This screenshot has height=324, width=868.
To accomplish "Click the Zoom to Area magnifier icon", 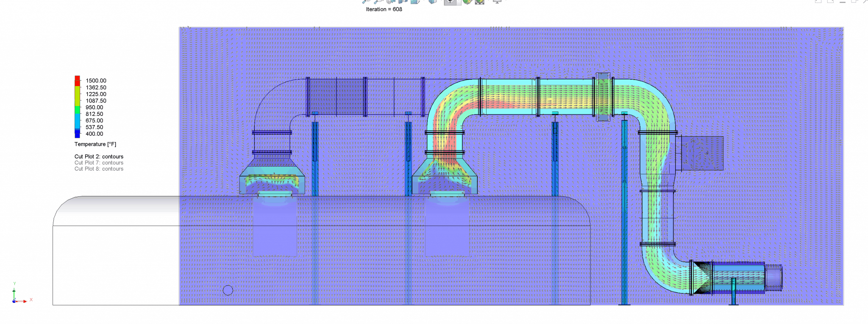I will click(378, 2).
